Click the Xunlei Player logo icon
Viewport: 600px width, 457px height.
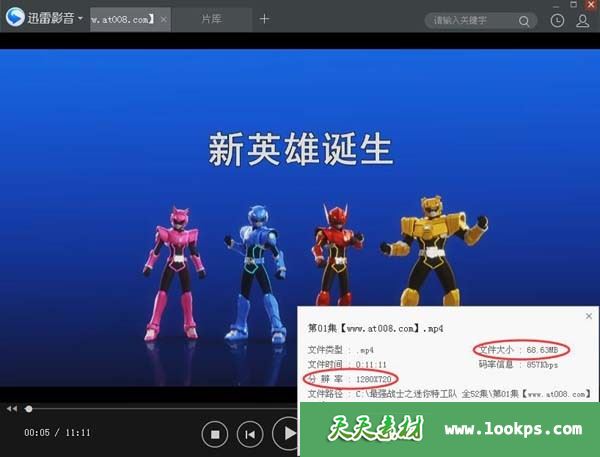coord(14,19)
